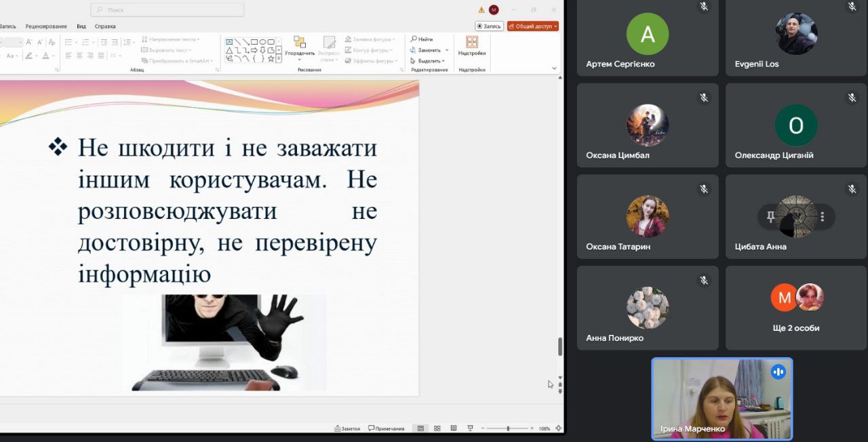Toggle the Заметки notes pane
The image size is (868, 442).
(x=347, y=428)
